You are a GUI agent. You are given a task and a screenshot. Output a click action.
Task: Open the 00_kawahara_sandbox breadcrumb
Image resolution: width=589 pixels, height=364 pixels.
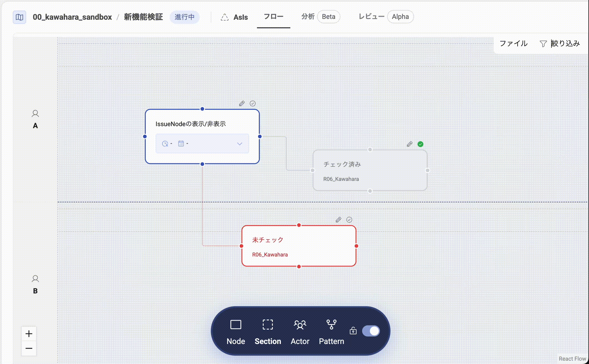[72, 17]
